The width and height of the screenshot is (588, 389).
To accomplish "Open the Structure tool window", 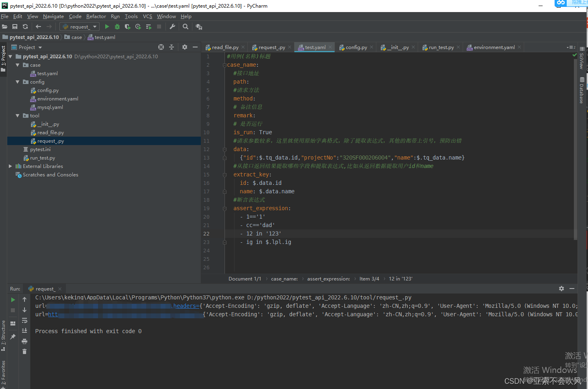I will pyautogui.click(x=3, y=335).
